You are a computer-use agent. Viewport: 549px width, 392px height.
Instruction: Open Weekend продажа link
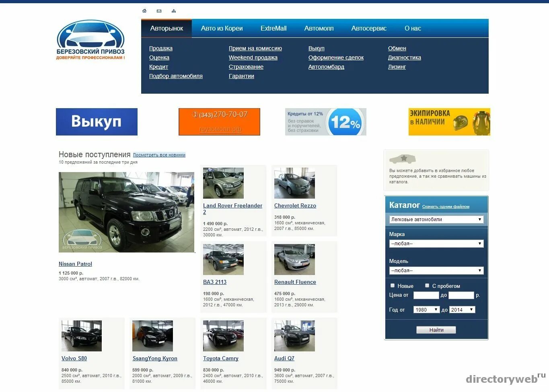click(253, 57)
